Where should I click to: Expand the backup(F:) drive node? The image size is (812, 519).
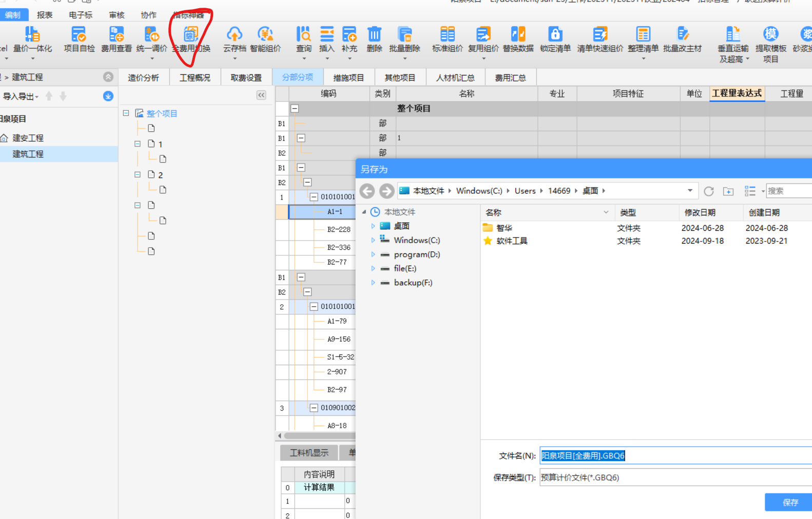tap(373, 283)
